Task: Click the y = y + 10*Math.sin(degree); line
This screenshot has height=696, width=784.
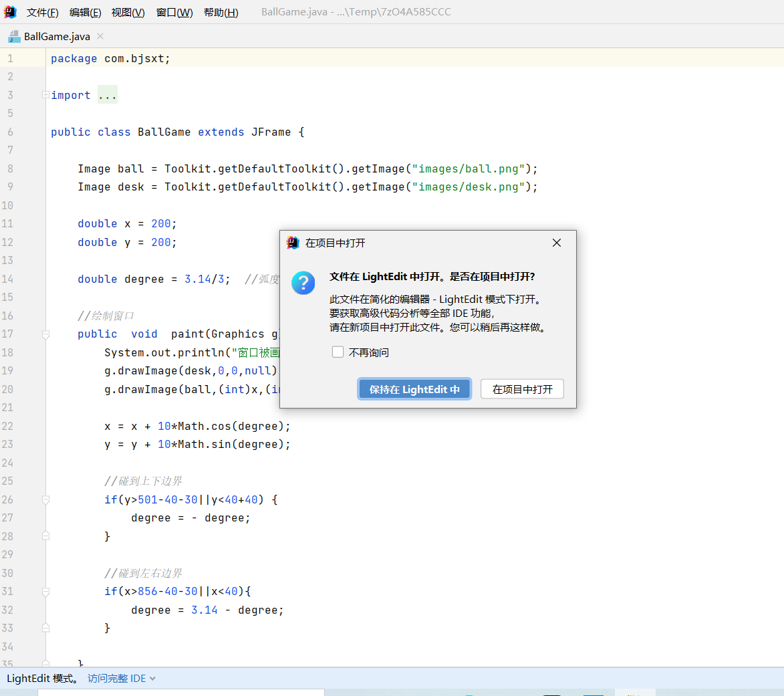Action: tap(197, 444)
